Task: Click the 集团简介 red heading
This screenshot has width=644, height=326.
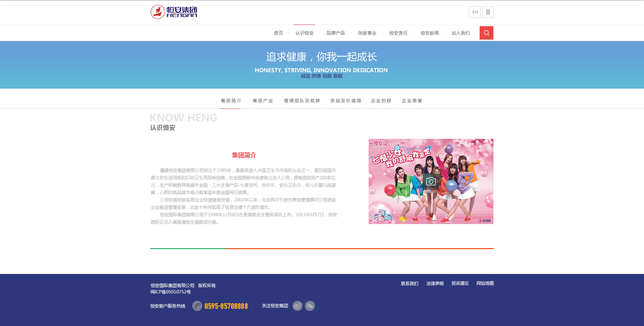Action: (x=244, y=155)
